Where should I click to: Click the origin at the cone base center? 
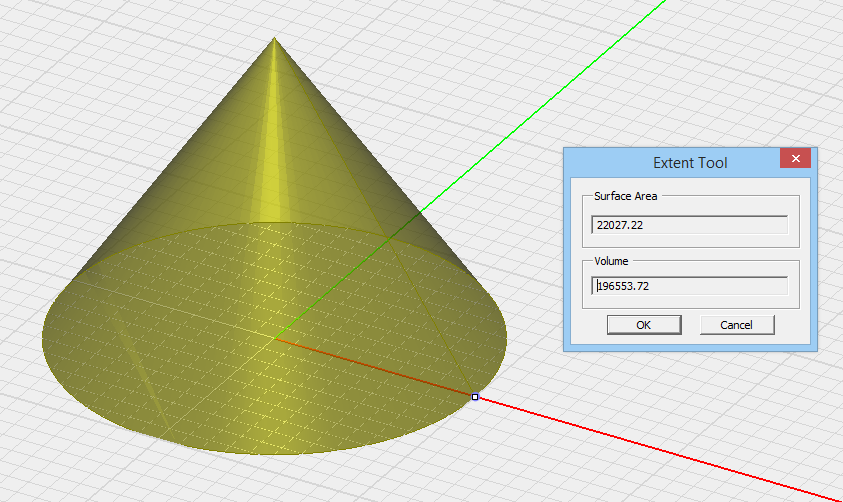[275, 339]
